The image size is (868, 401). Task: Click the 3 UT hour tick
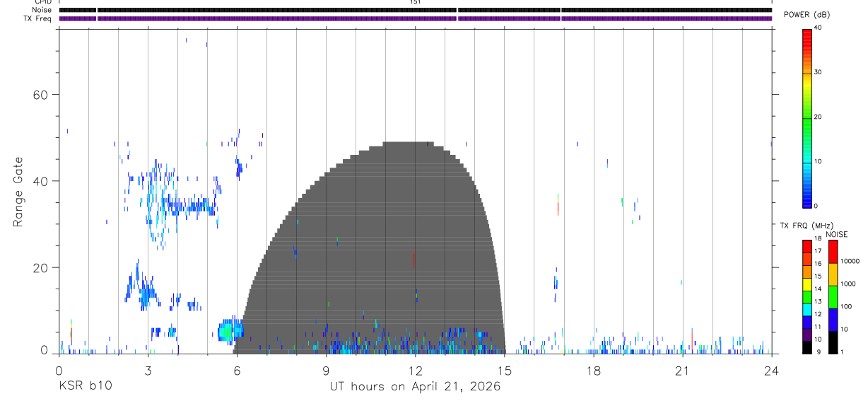pos(148,371)
